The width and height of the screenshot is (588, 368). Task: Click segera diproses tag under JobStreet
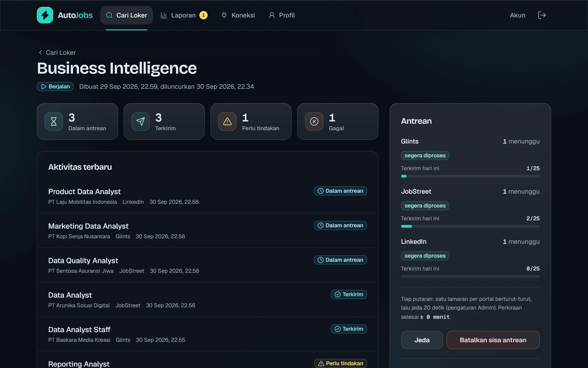click(x=425, y=205)
